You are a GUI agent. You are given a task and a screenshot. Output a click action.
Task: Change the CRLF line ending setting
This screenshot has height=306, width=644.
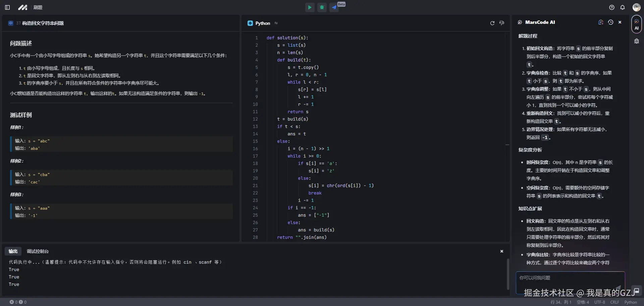point(614,302)
